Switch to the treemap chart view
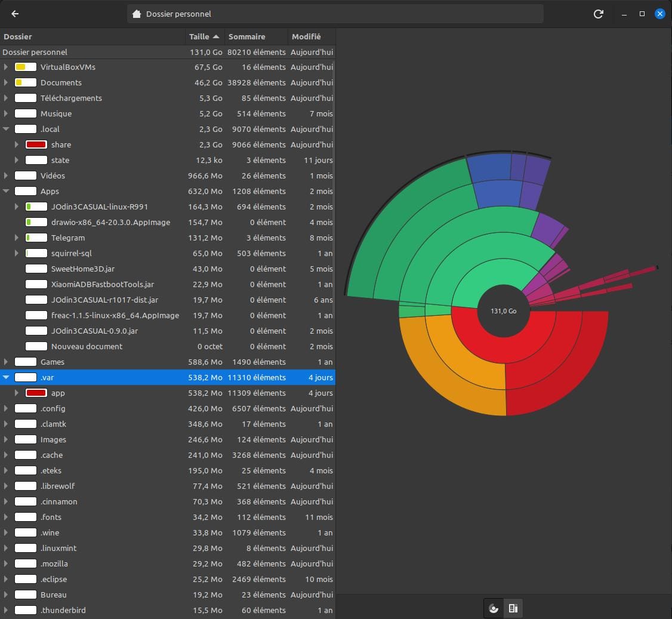The image size is (672, 619). [513, 608]
